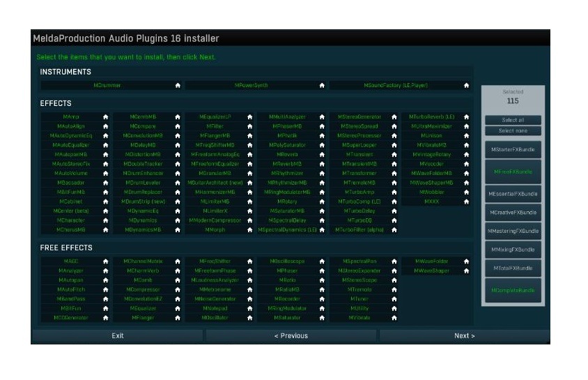Click the home icon next to MWobbler
This screenshot has height=380, width=588.
466,192
